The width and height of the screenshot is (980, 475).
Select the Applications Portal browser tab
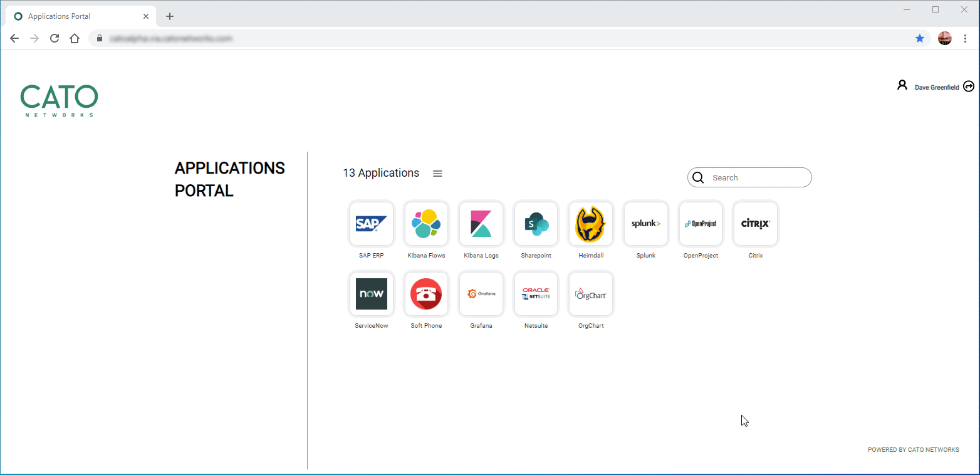(81, 16)
